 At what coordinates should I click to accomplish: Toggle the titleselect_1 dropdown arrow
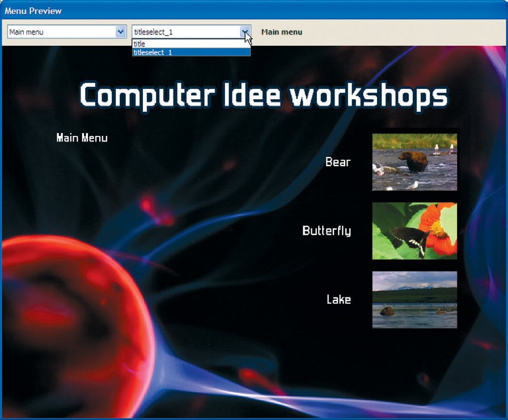(245, 32)
